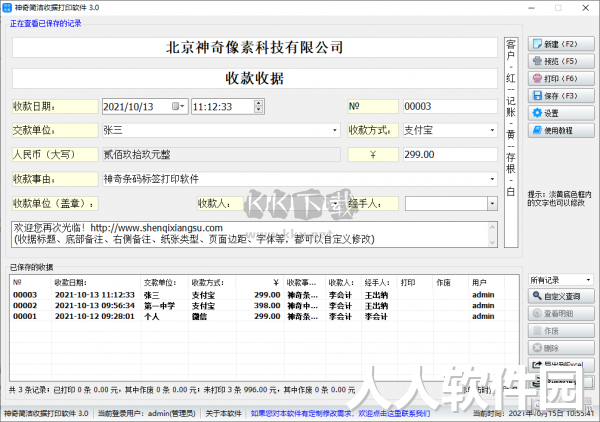Click the app icon in title bar
Screen dimensions: 600x422
pos(7,7)
